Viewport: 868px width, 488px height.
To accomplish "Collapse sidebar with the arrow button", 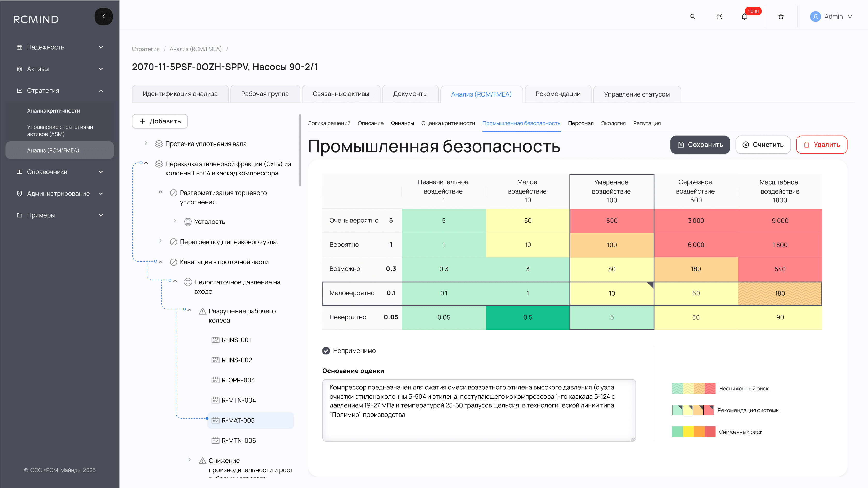I will 104,17.
